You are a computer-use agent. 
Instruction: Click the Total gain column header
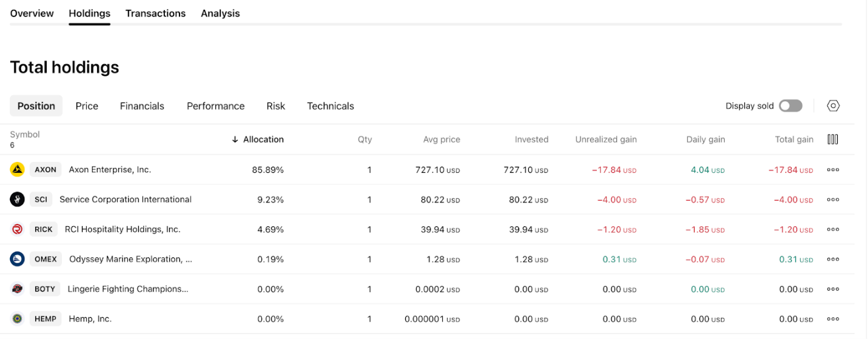794,139
